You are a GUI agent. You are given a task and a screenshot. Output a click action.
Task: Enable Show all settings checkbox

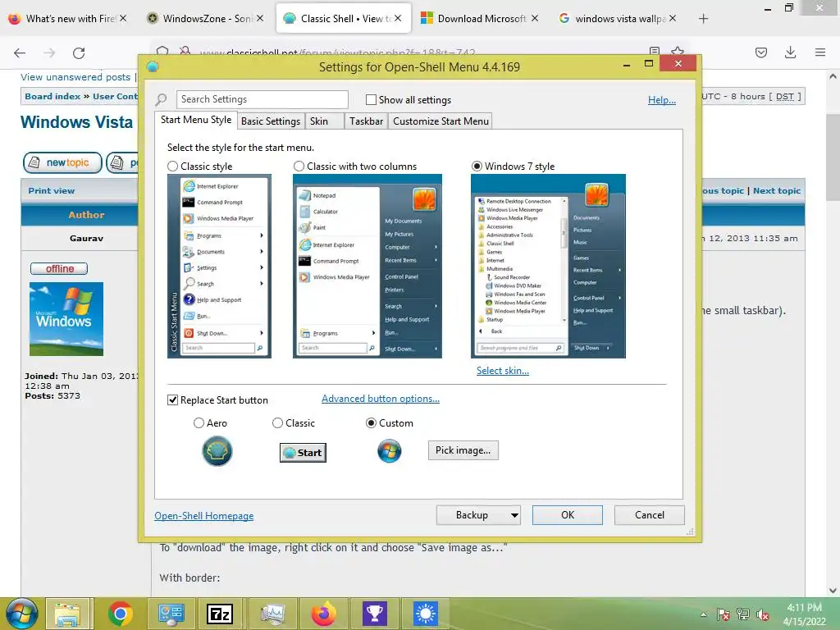click(371, 99)
